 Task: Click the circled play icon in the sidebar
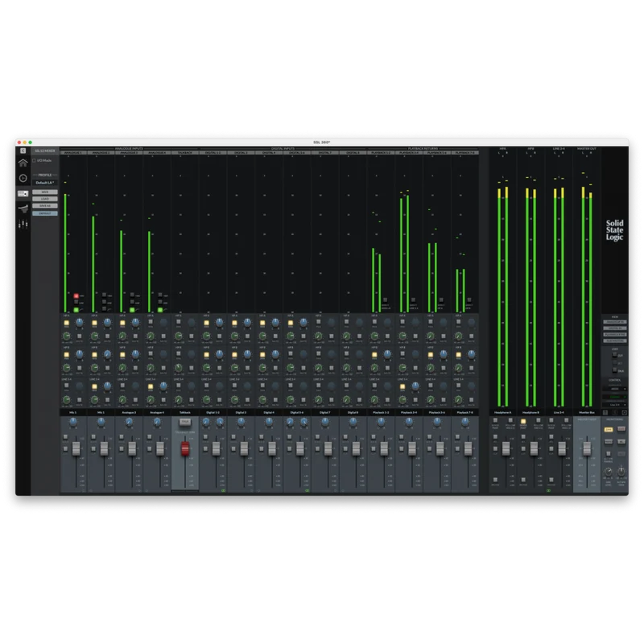(23, 178)
